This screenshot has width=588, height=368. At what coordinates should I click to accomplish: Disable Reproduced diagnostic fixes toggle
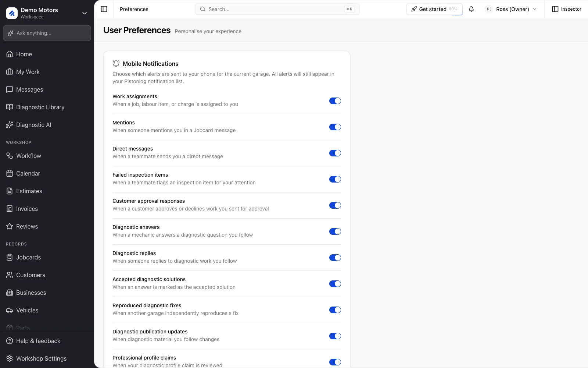pyautogui.click(x=335, y=310)
